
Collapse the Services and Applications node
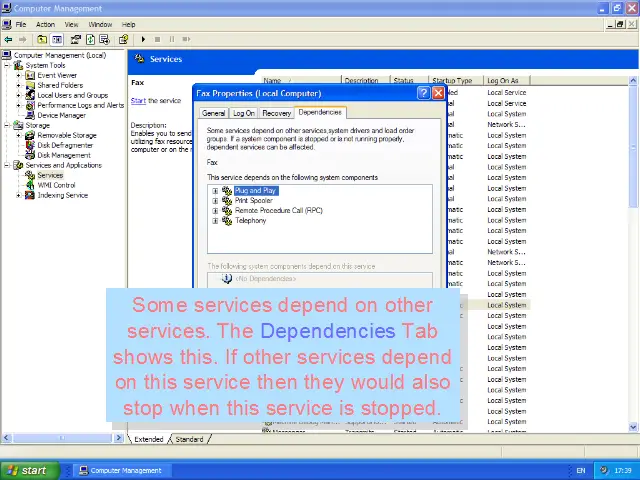point(7,165)
